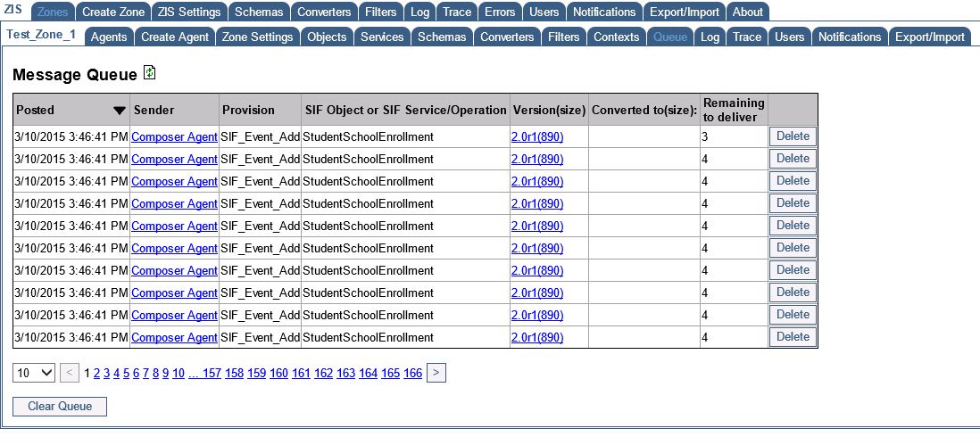Delete the message with 3 remaining to deliver

(x=793, y=136)
